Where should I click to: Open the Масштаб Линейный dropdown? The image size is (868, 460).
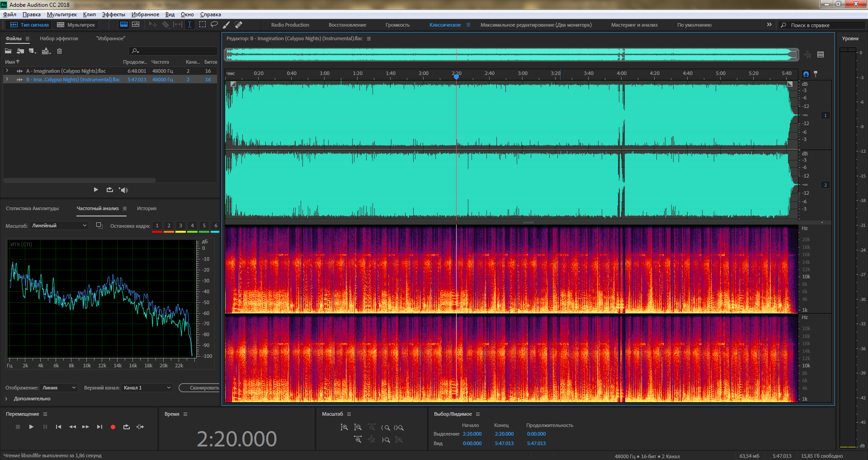pyautogui.click(x=59, y=225)
